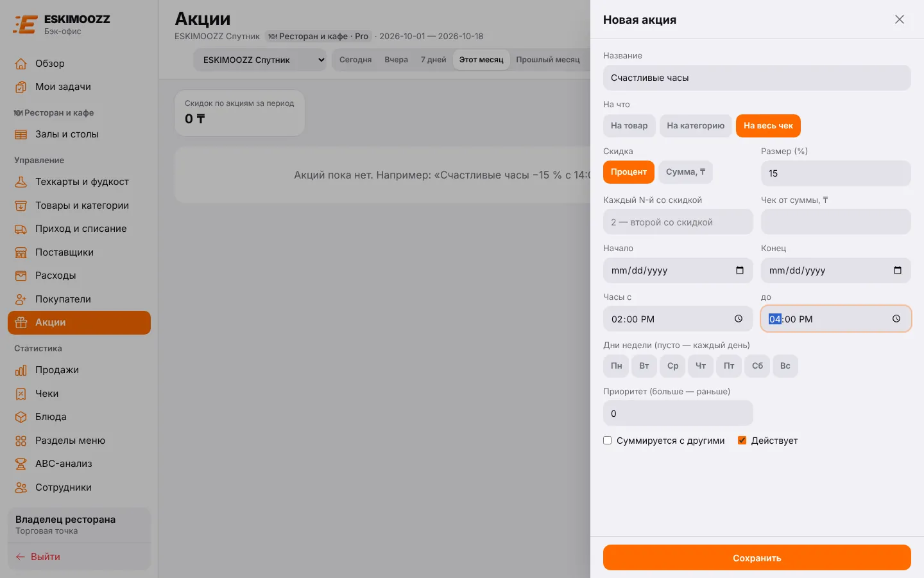This screenshot has height=578, width=924.
Task: Open calendar picker in Конец field
Action: coord(898,270)
